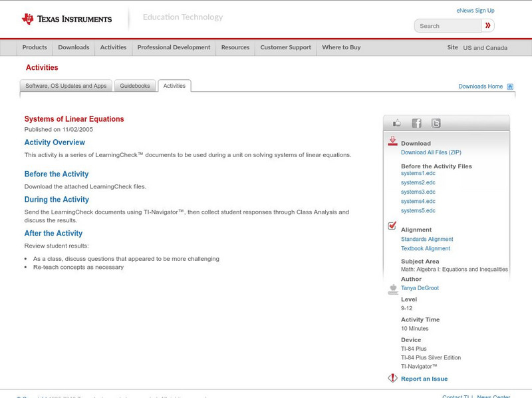This screenshot has height=398, width=532.
Task: Click into the Search input field
Action: click(x=448, y=26)
